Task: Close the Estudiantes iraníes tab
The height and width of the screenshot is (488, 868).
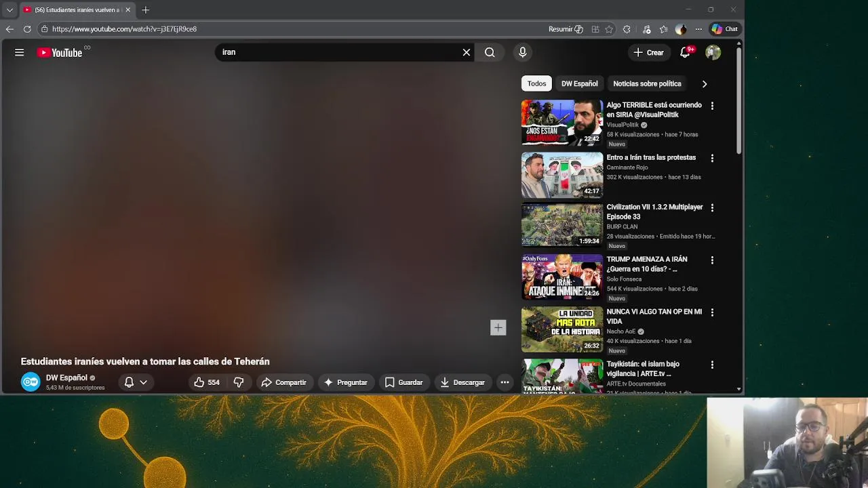Action: pyautogui.click(x=127, y=9)
